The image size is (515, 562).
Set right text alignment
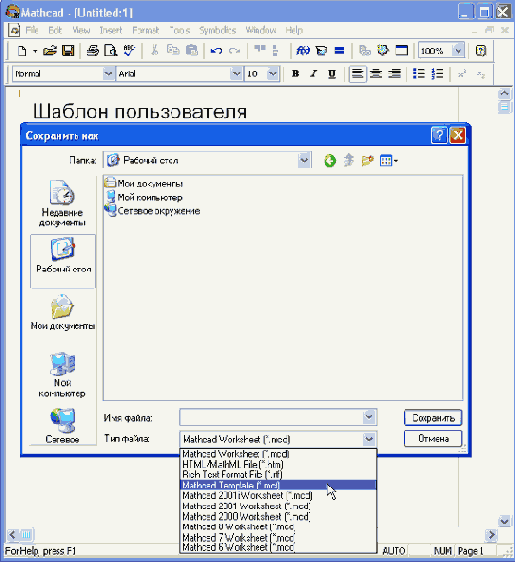point(394,74)
